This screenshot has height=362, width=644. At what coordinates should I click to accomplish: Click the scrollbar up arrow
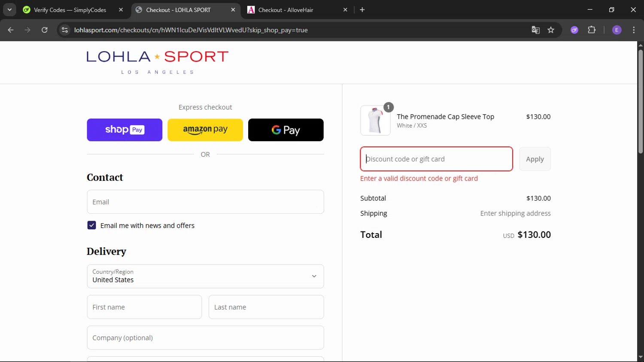click(x=641, y=45)
